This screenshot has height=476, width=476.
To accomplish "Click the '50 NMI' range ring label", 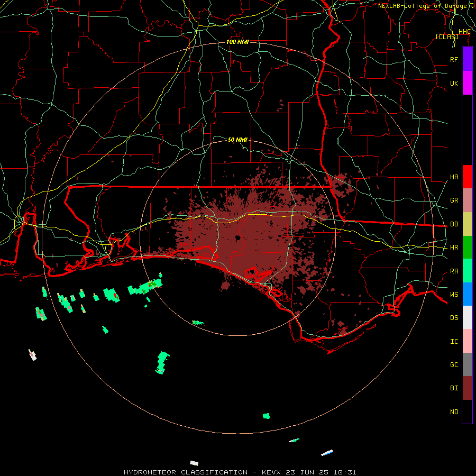I will (237, 140).
